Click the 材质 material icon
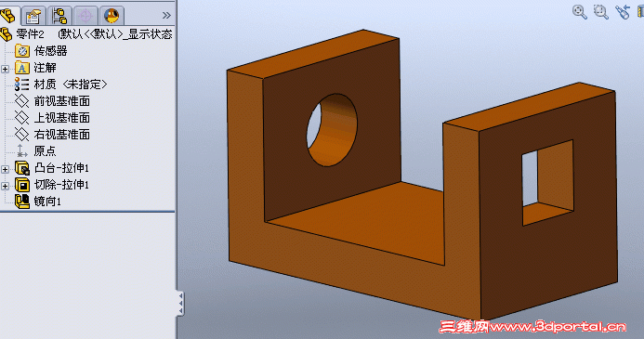This screenshot has width=644, height=339. tap(21, 85)
